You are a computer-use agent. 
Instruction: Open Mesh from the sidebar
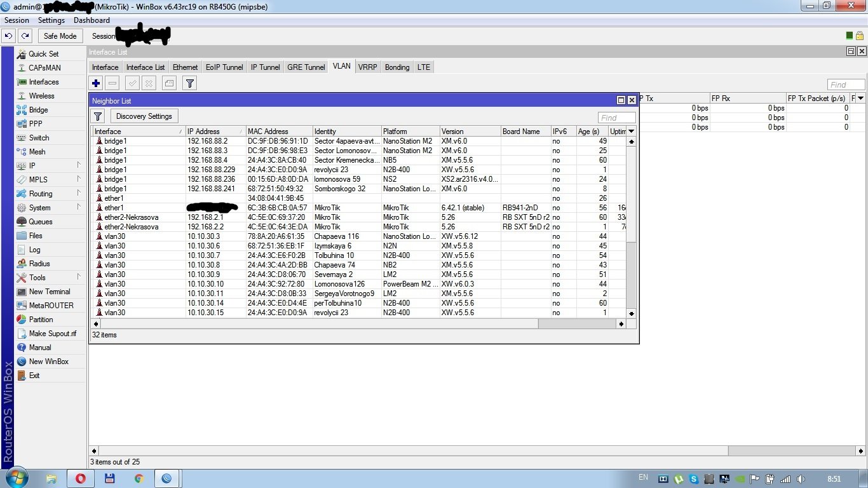click(37, 152)
